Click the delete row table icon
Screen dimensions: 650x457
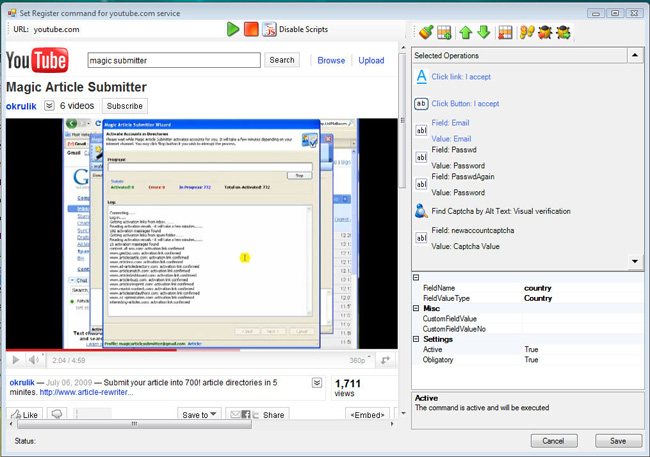[505, 32]
